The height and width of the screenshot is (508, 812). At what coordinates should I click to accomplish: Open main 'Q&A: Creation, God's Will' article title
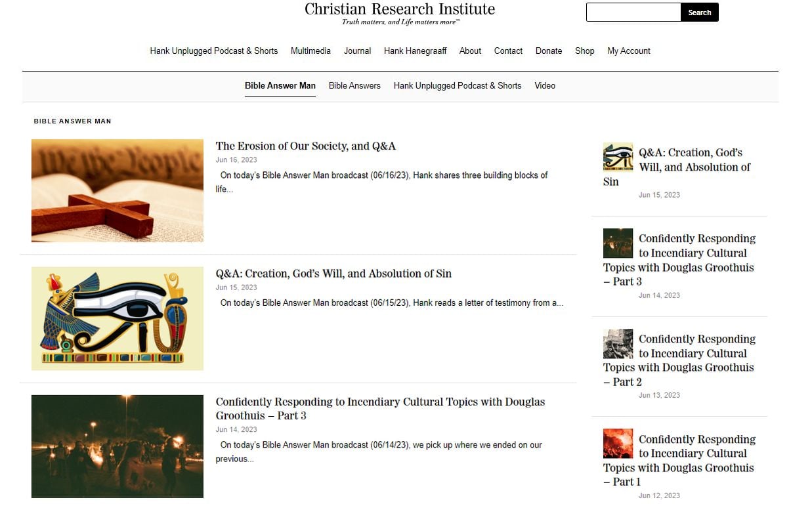click(x=333, y=273)
